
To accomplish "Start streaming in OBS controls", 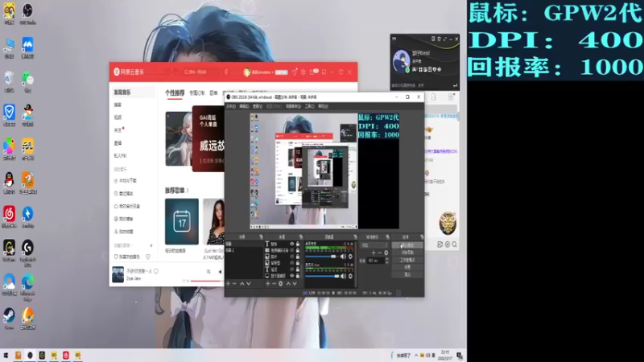I will (407, 245).
